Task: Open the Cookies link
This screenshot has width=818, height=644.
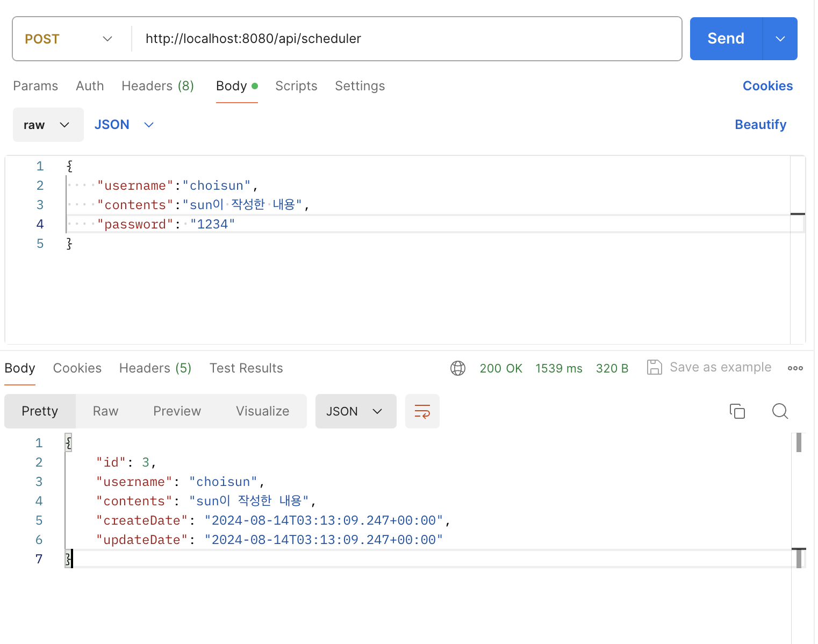Action: pos(767,86)
